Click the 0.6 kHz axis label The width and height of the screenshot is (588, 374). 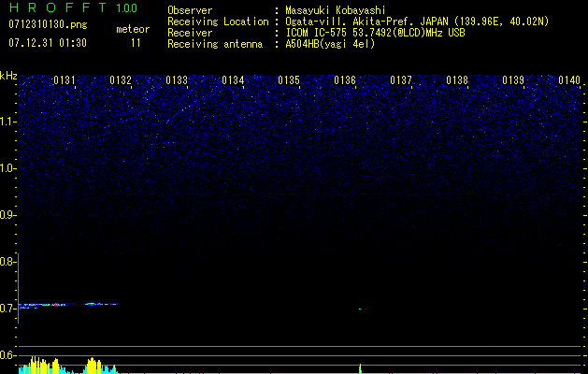click(x=7, y=355)
